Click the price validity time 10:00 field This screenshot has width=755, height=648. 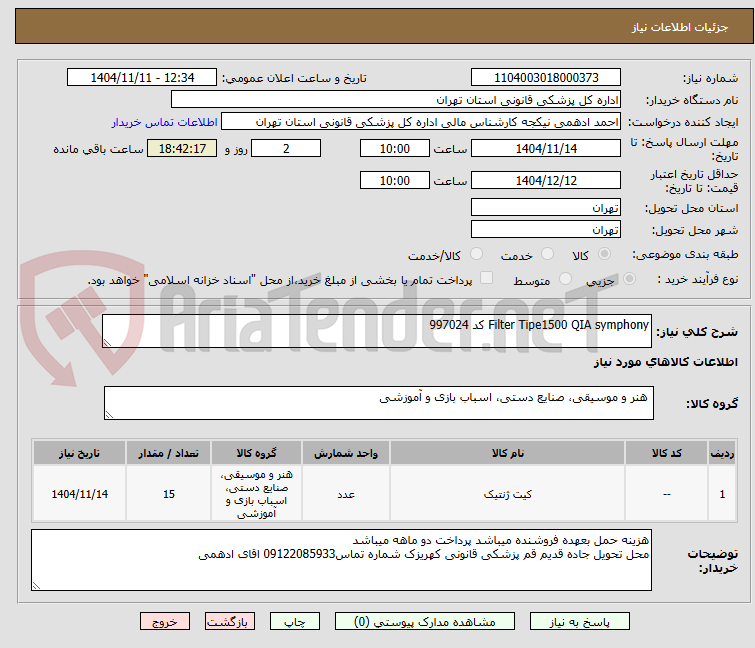[395, 180]
